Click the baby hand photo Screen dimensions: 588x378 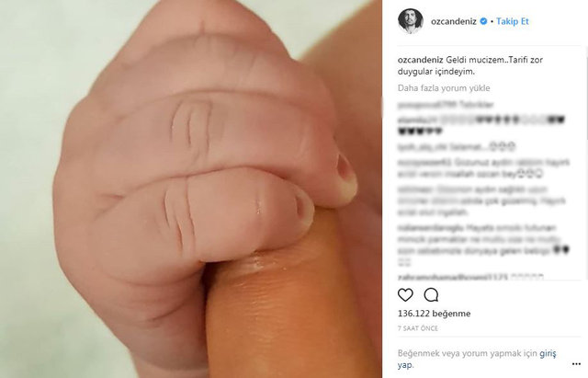[191, 189]
